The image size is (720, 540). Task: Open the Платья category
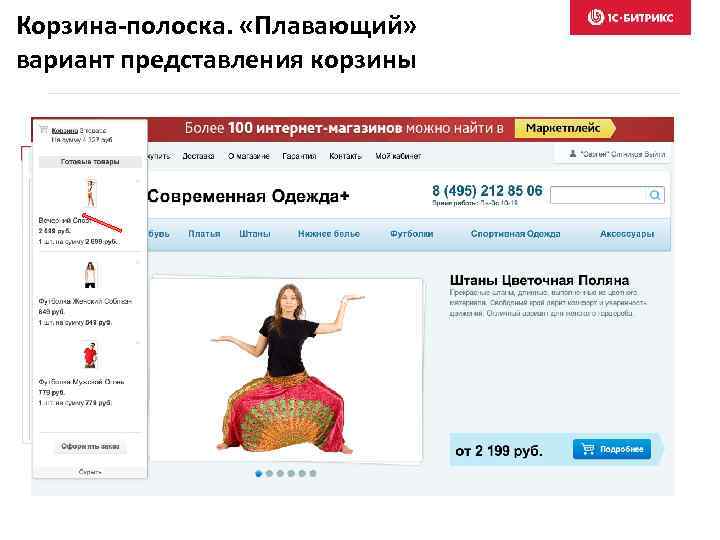coord(204,234)
